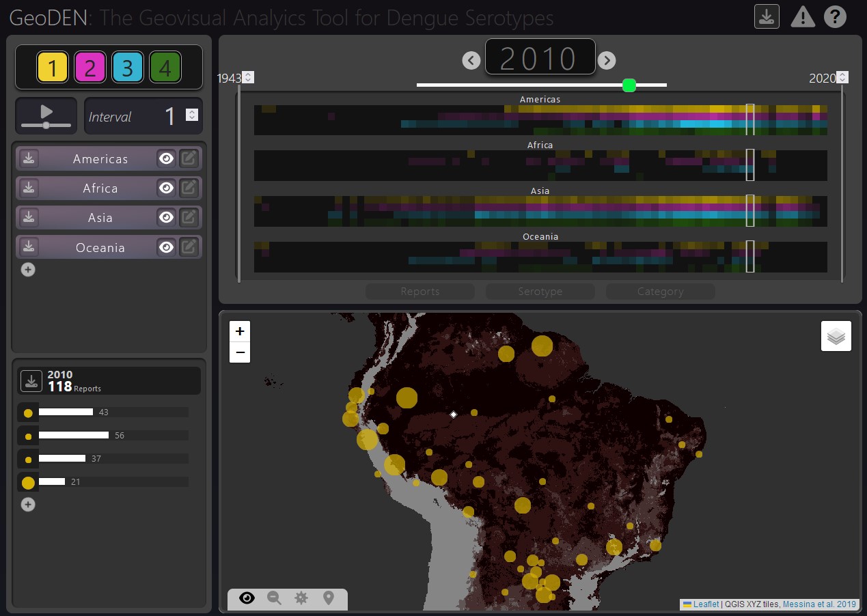Adjust the Interval stepper arrows

pyautogui.click(x=192, y=115)
